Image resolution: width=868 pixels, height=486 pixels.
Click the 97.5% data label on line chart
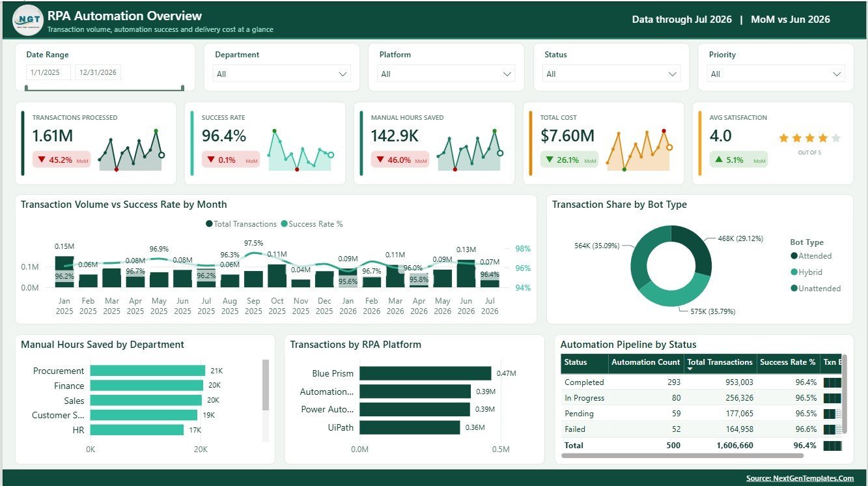coord(254,243)
